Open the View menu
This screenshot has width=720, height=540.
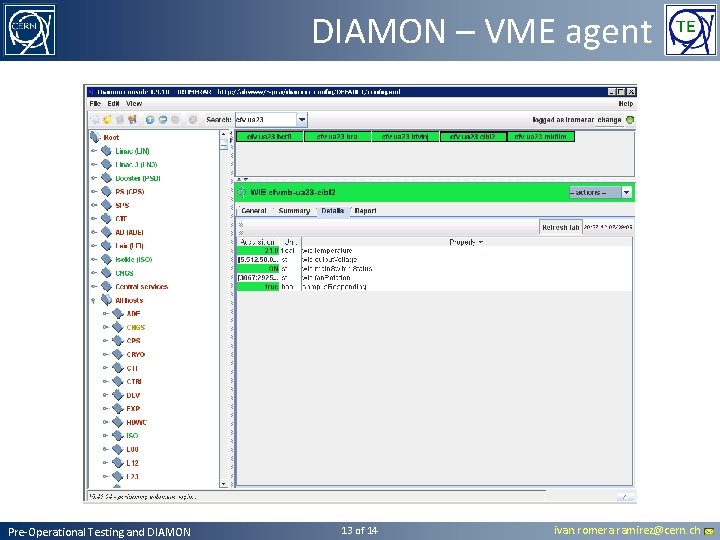tap(134, 104)
